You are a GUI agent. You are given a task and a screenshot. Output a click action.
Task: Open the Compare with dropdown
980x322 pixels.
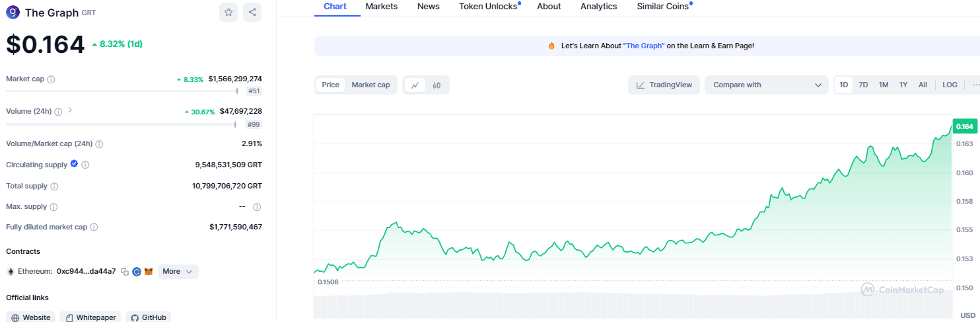tap(766, 85)
